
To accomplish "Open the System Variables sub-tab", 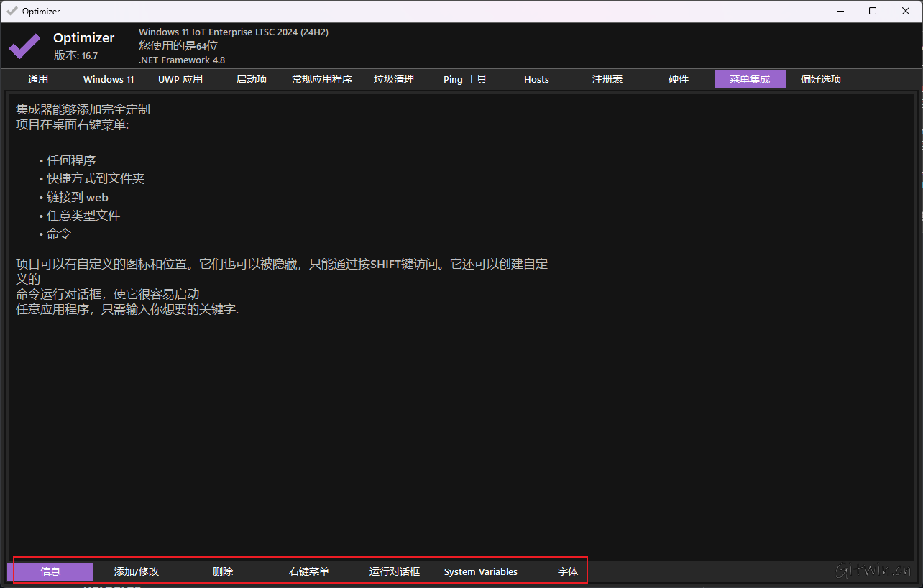I will click(x=481, y=571).
